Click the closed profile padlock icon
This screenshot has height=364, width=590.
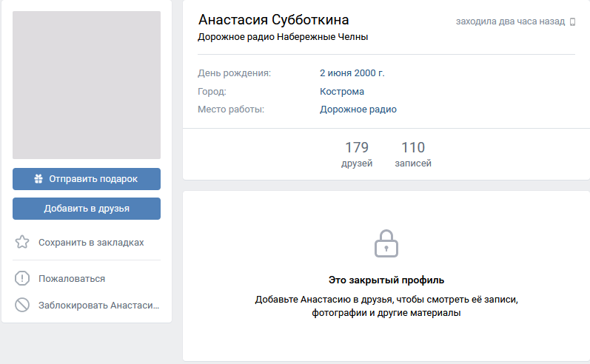(386, 243)
